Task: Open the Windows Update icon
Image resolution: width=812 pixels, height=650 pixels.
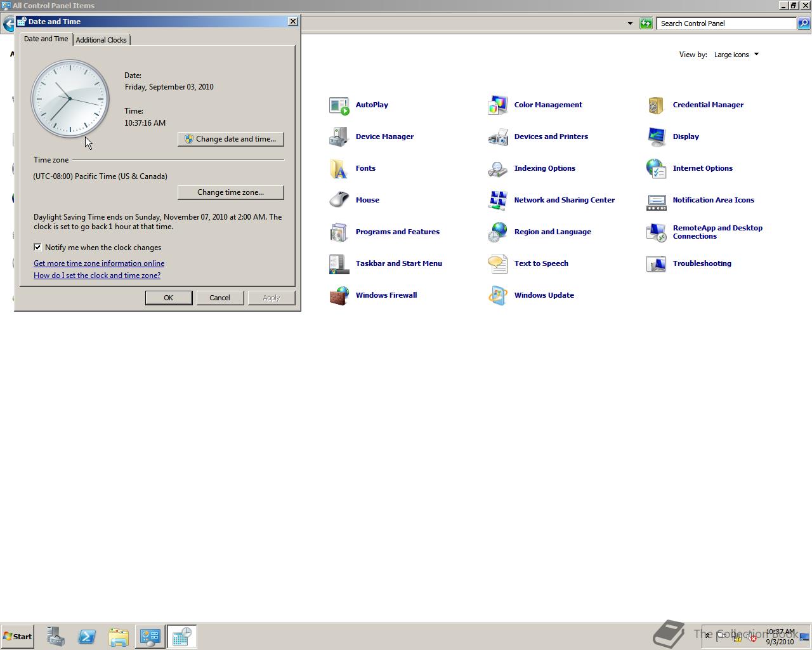Action: (498, 296)
